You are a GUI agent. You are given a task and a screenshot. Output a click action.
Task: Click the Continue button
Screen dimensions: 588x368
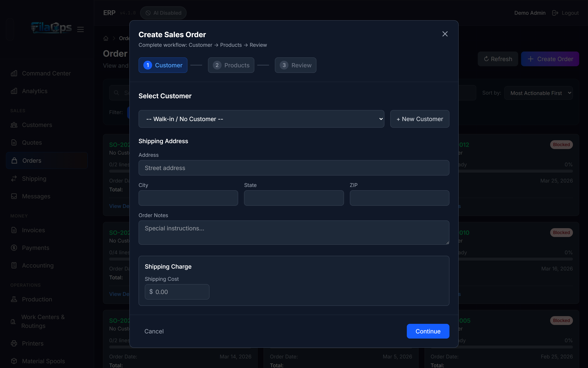(428, 331)
